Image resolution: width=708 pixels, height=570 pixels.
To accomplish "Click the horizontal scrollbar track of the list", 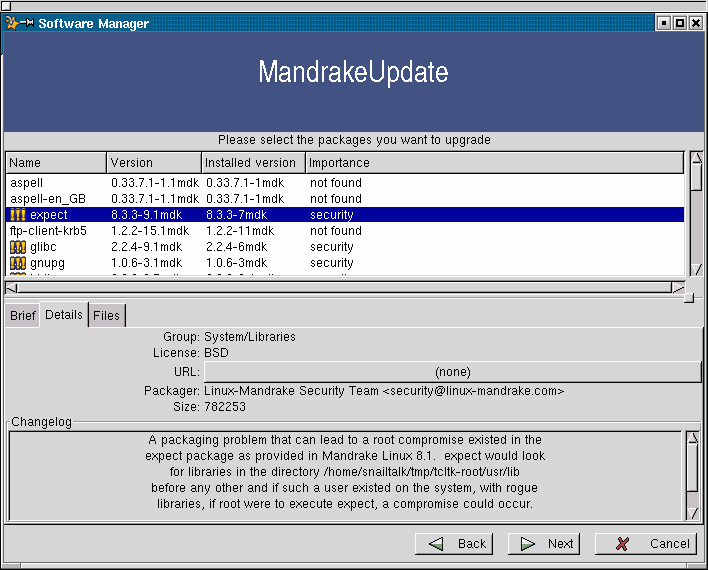I will (x=345, y=288).
